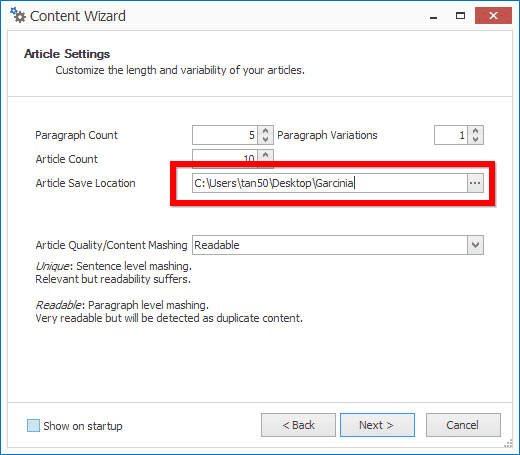The height and width of the screenshot is (455, 520).
Task: Toggle the Show on startup checkbox
Action: coord(33,426)
